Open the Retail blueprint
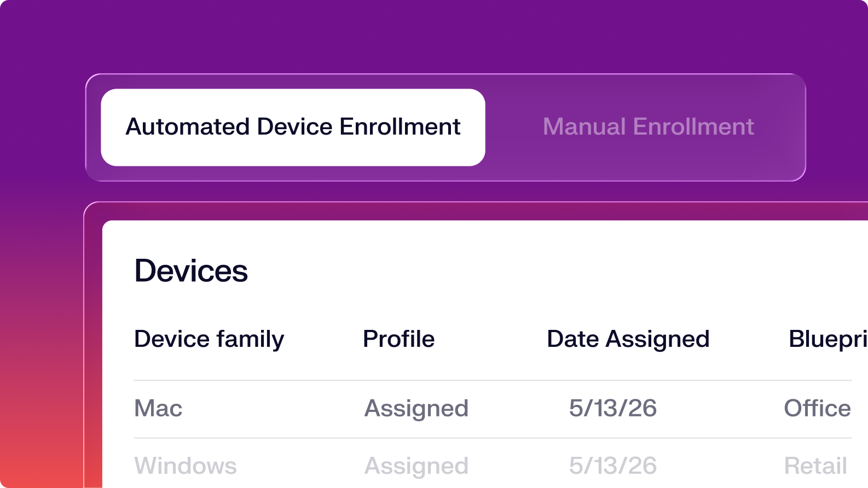Viewport: 868px width, 488px height. (x=816, y=466)
